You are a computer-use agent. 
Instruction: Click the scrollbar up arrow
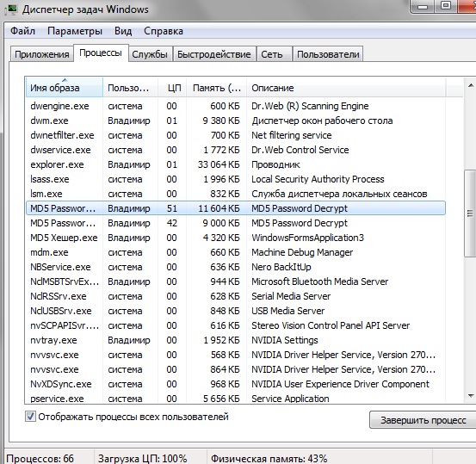(x=470, y=85)
